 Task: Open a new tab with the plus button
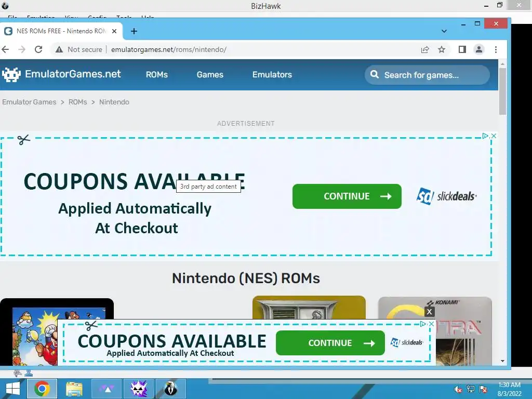click(x=134, y=31)
